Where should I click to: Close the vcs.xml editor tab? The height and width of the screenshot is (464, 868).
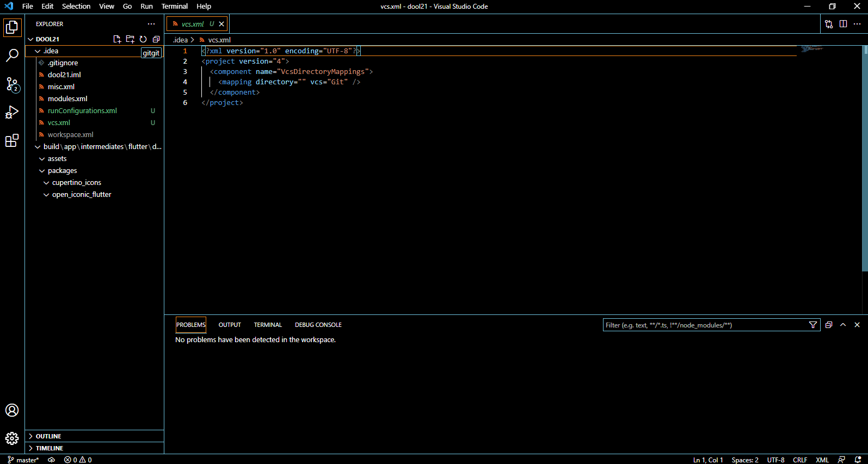[221, 24]
